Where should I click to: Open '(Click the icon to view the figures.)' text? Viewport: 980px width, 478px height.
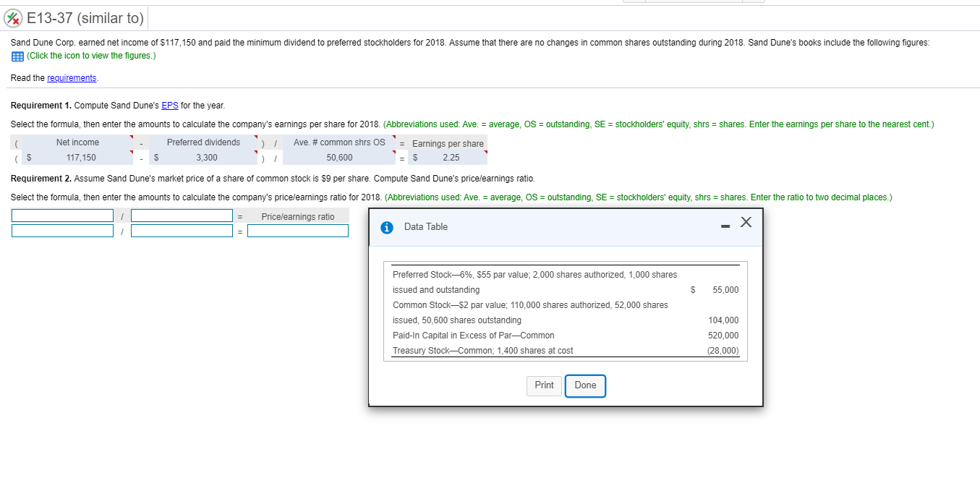click(91, 56)
